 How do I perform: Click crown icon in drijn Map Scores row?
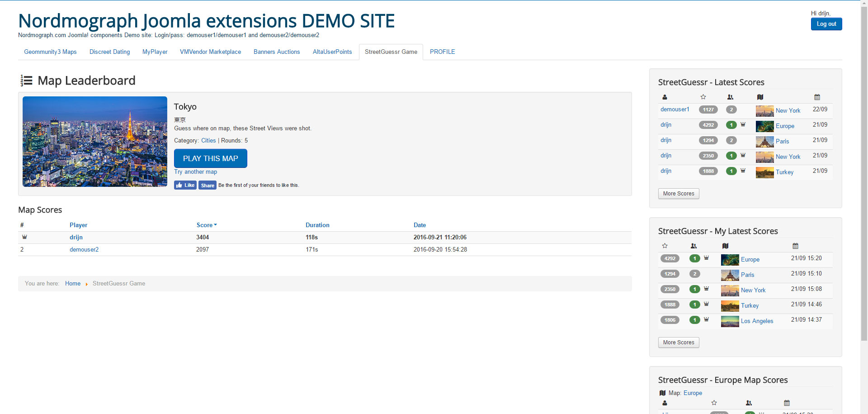24,237
